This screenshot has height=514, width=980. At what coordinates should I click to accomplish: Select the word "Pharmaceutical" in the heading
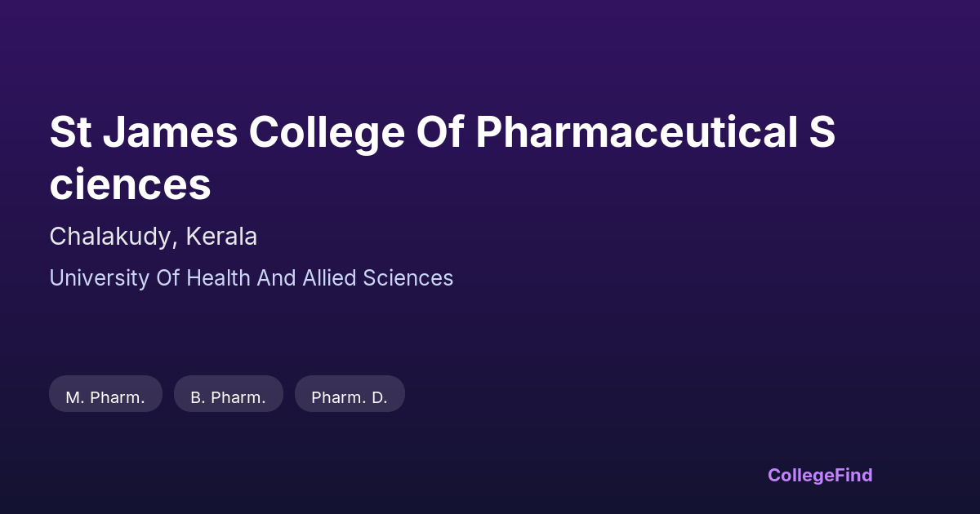[635, 132]
